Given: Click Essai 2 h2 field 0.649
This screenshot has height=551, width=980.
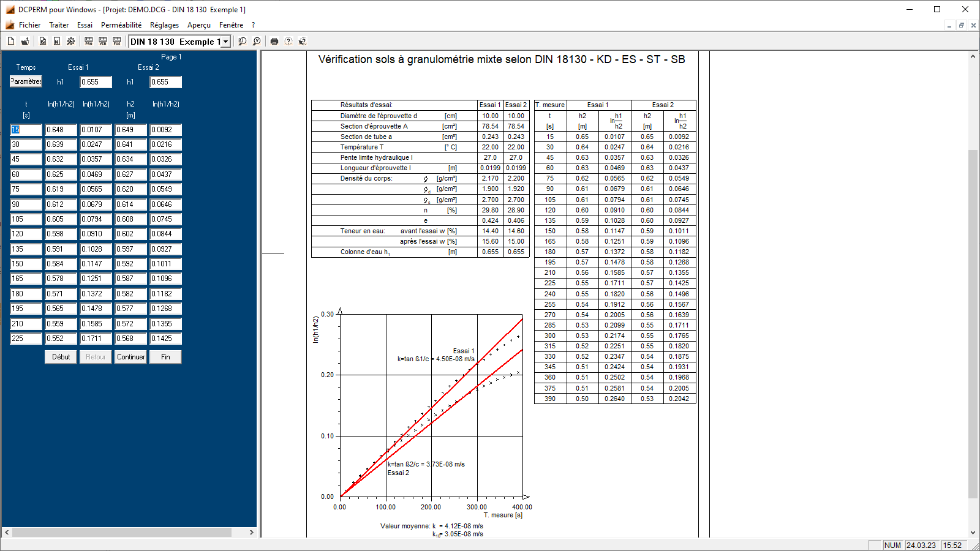Looking at the screenshot, I should coord(130,130).
